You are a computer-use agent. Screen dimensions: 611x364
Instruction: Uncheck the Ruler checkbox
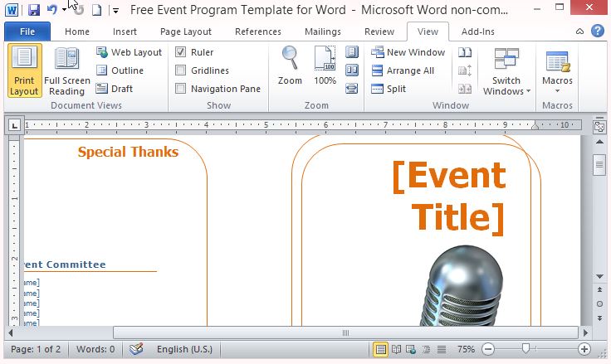(181, 52)
